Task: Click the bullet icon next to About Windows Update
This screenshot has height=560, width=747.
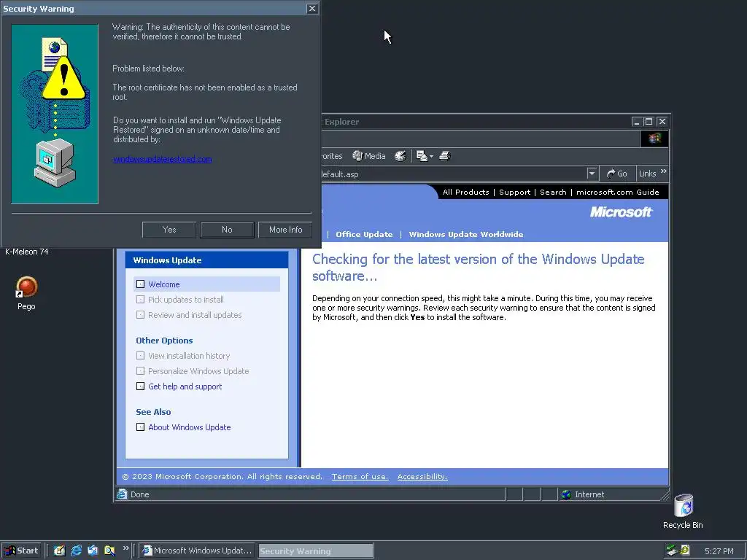Action: [x=140, y=427]
